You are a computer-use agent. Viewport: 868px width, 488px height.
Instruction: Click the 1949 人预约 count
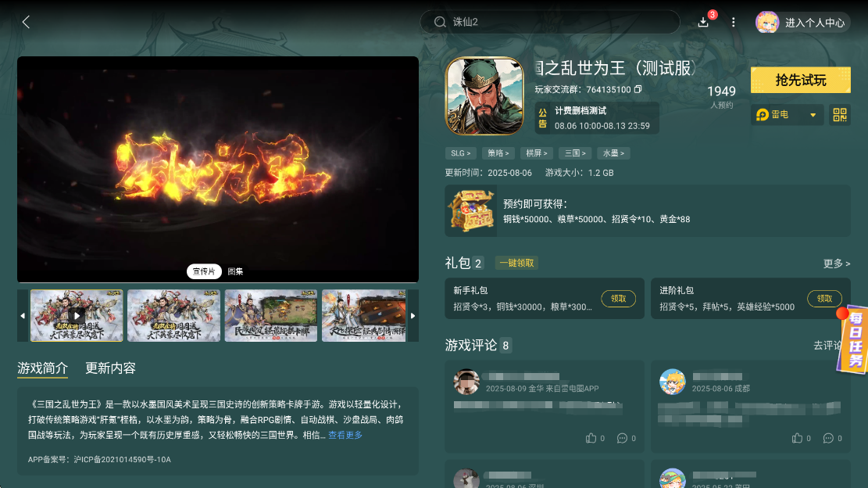point(721,96)
